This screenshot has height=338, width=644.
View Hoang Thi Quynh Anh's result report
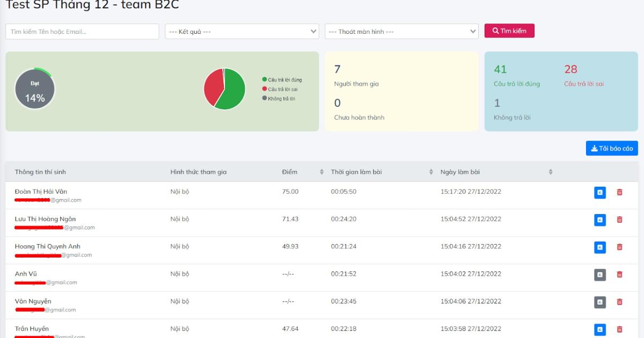[x=600, y=247]
